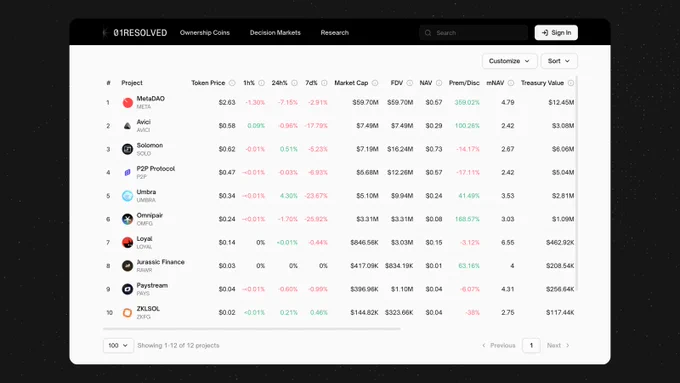Open the ZKLSOL project name
This screenshot has height=383, width=680.
148,309
